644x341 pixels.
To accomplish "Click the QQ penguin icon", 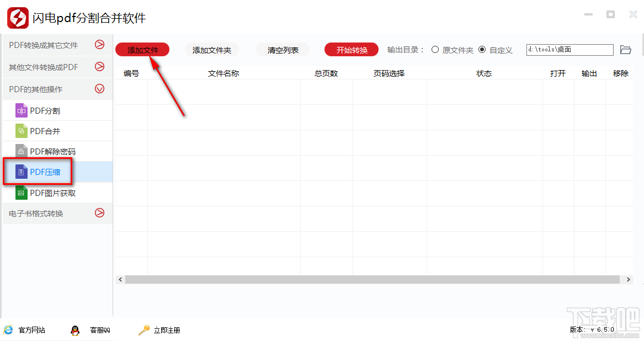I will tap(74, 330).
